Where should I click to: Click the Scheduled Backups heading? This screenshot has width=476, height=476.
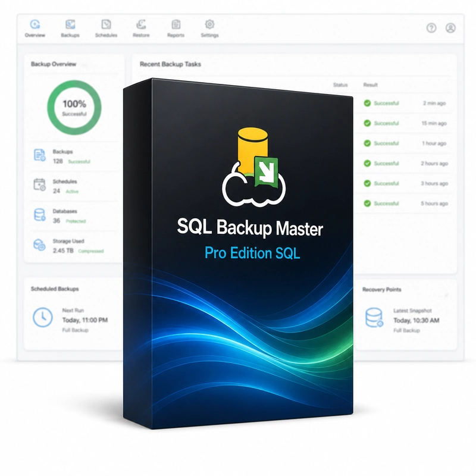click(55, 289)
